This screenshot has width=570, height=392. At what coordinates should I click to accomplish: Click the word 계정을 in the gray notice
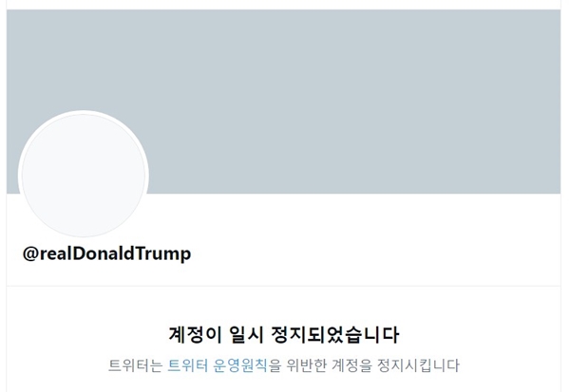[x=351, y=365]
